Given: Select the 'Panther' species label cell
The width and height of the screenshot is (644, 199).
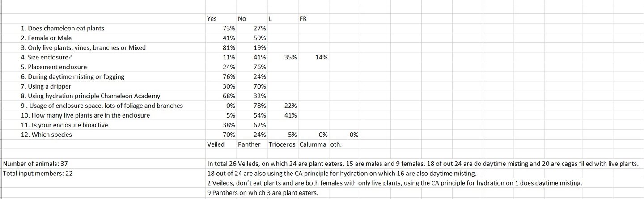Looking at the screenshot, I should coord(252,144).
